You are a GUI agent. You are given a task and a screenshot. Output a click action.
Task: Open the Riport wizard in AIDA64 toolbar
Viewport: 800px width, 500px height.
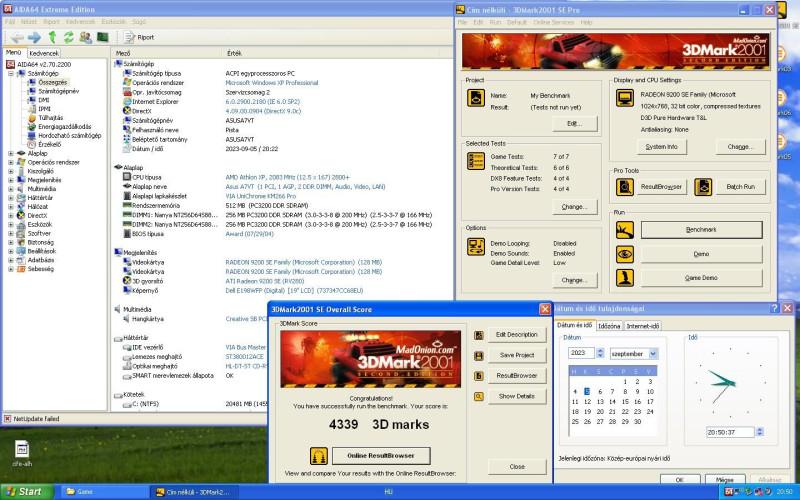(139, 37)
